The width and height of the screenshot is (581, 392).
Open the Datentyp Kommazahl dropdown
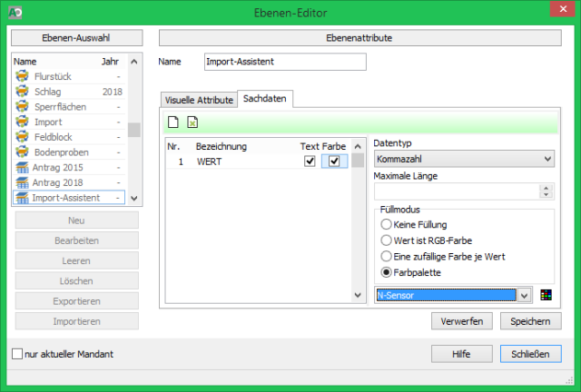point(463,160)
